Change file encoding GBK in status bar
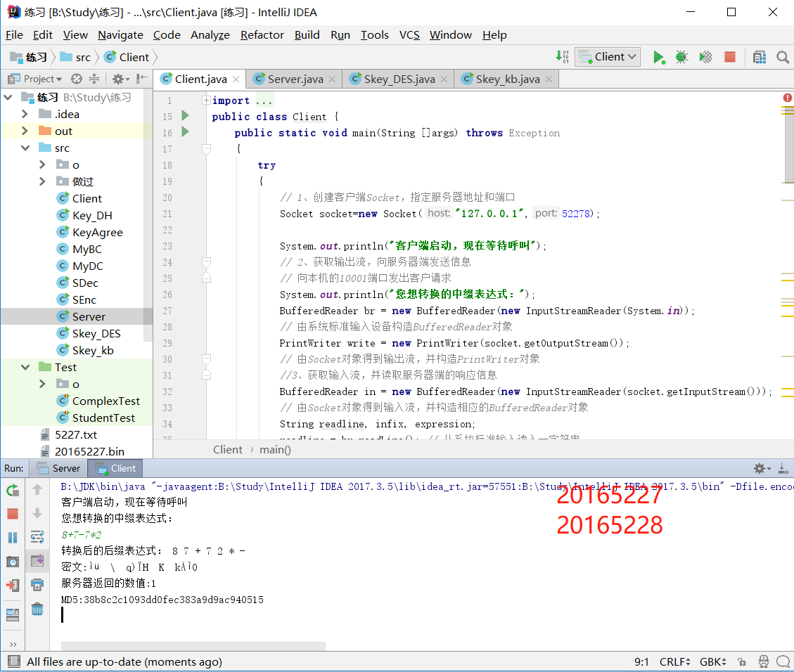 point(713,662)
